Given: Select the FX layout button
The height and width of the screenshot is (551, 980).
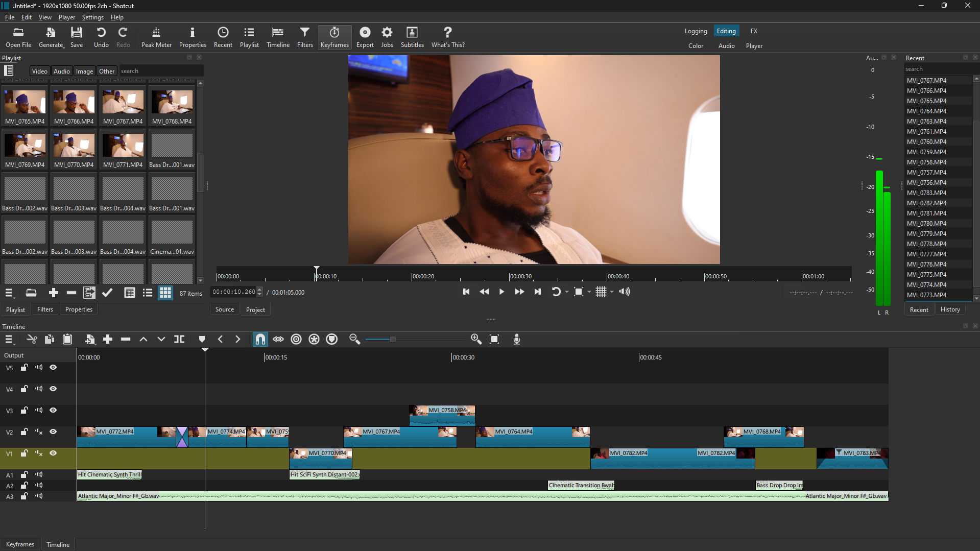Looking at the screenshot, I should click(754, 31).
